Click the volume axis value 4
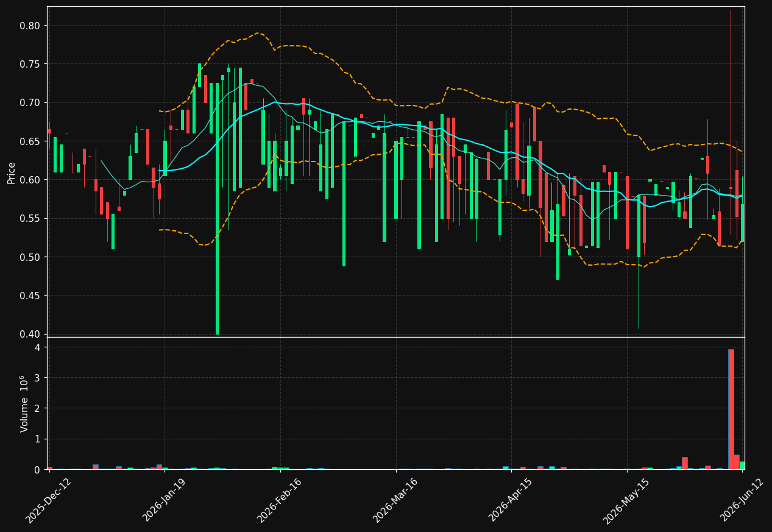 click(x=37, y=347)
